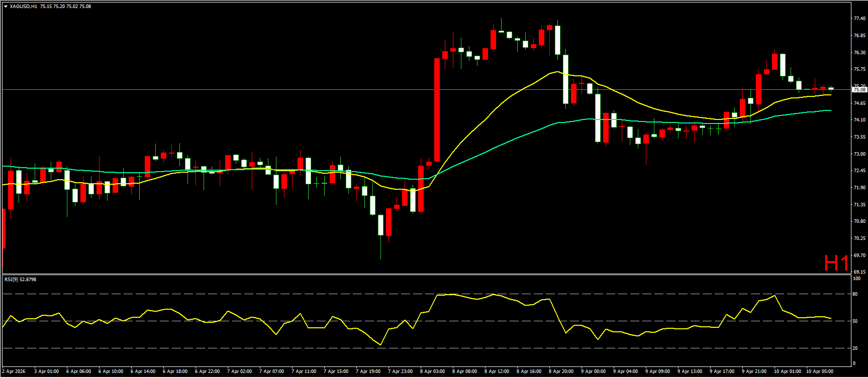Click the RSI scale value 20
Screen dimensions: 868x378
pos(855,348)
